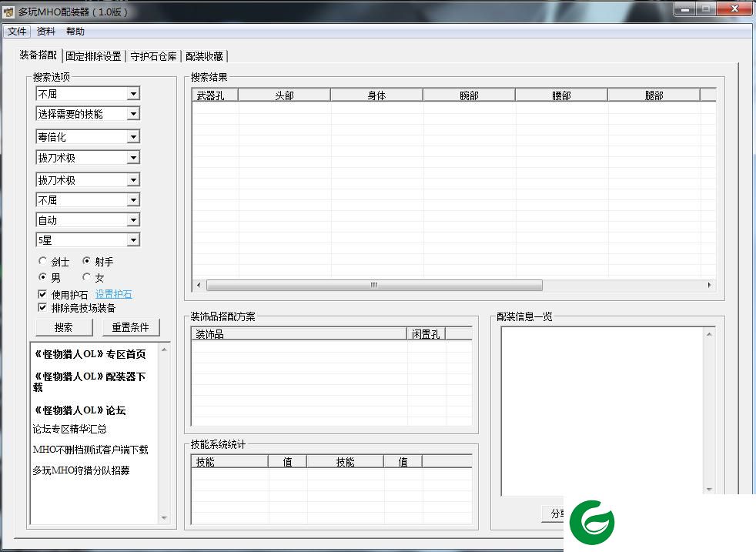Click the 配装信息一览 scroll-down arrow
This screenshot has width=756, height=552.
click(x=709, y=489)
